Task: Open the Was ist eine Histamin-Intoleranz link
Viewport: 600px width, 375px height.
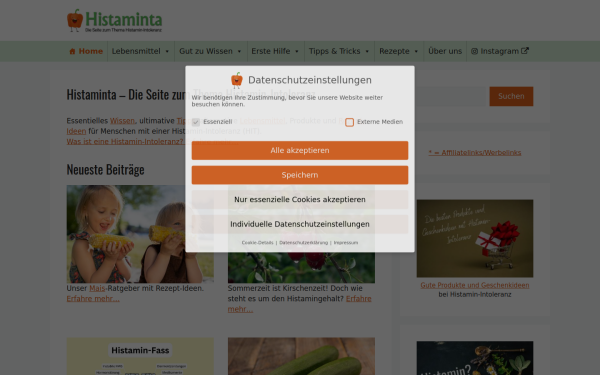Action: pos(125,142)
